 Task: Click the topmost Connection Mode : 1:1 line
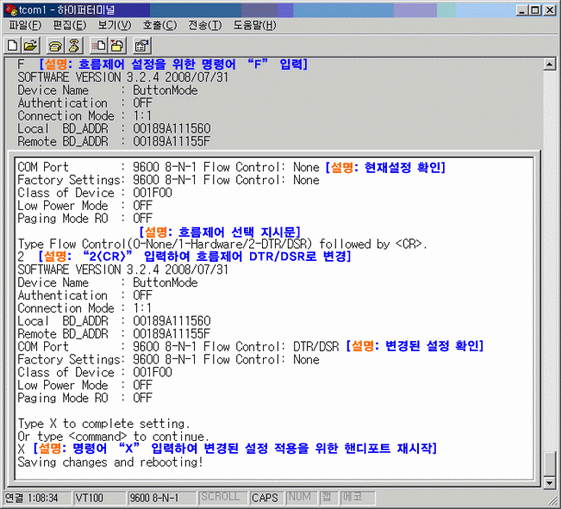click(x=84, y=116)
